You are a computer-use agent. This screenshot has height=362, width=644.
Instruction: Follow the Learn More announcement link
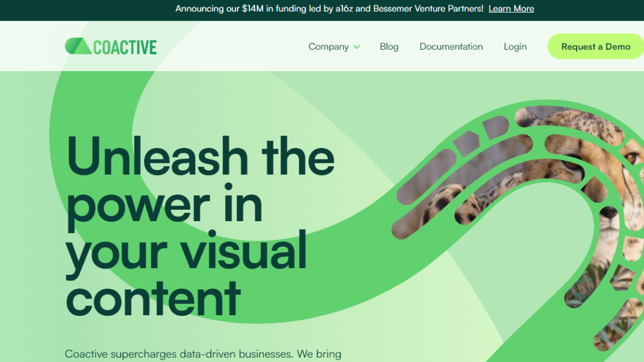point(511,9)
